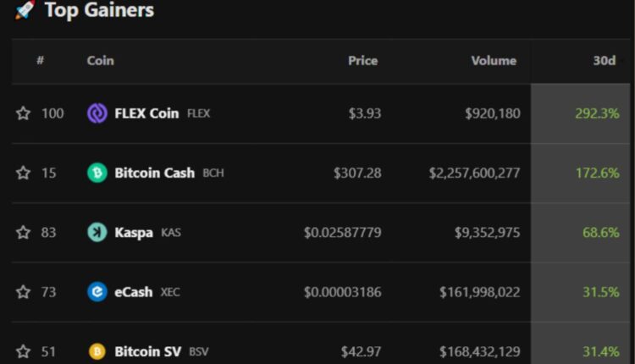Toggle the star for Bitcoin Cash

click(24, 173)
